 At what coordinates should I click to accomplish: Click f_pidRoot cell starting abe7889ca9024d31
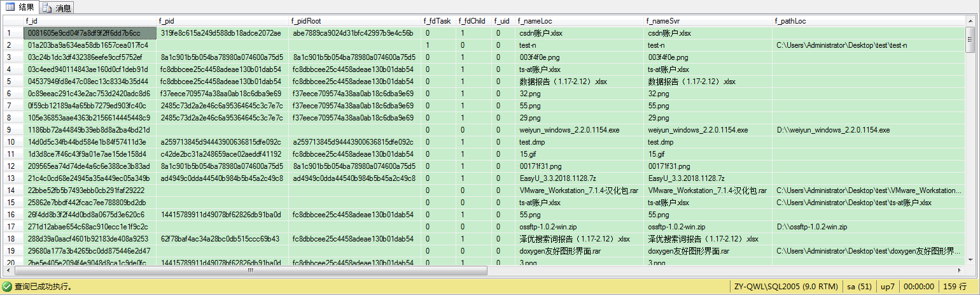pyautogui.click(x=355, y=32)
